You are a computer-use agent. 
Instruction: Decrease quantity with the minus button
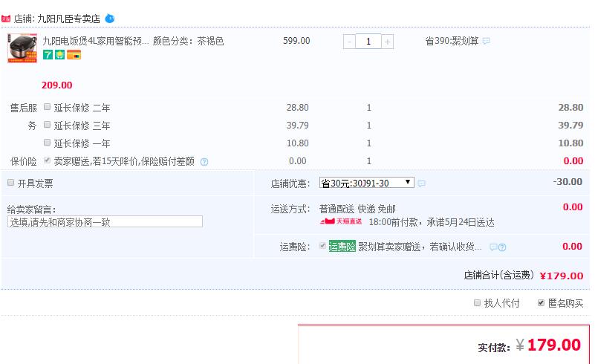pos(349,42)
